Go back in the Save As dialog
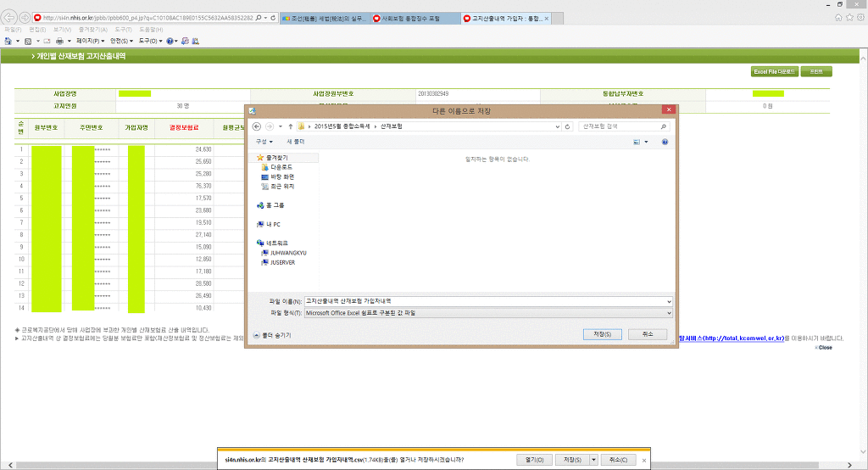 [257, 126]
